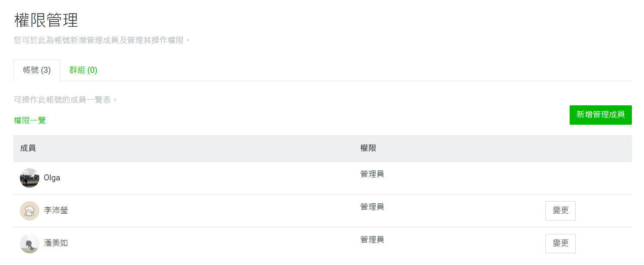Click 變更 button for 潘美如

pyautogui.click(x=560, y=243)
